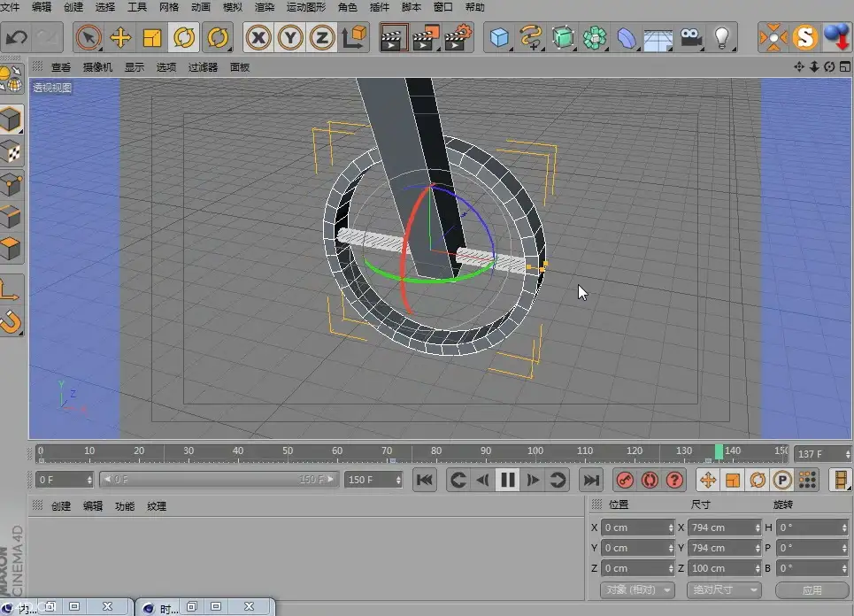Screen dimensions: 854x616
Task: Click the green playhead at frame 137
Action: [719, 452]
